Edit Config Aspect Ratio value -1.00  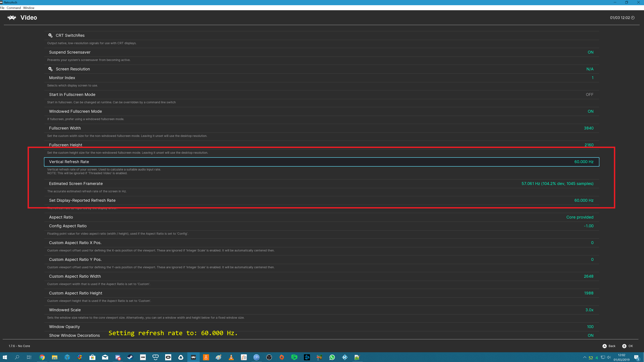point(588,226)
